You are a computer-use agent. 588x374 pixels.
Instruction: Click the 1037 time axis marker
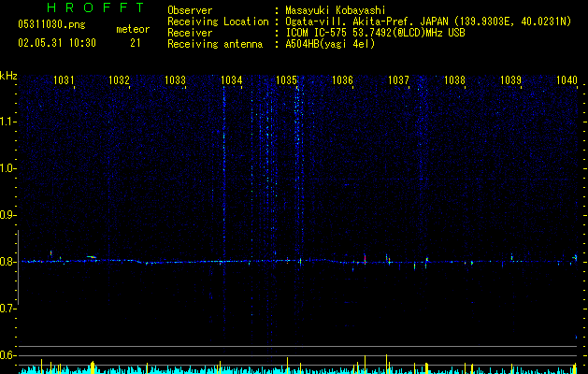pyautogui.click(x=398, y=80)
